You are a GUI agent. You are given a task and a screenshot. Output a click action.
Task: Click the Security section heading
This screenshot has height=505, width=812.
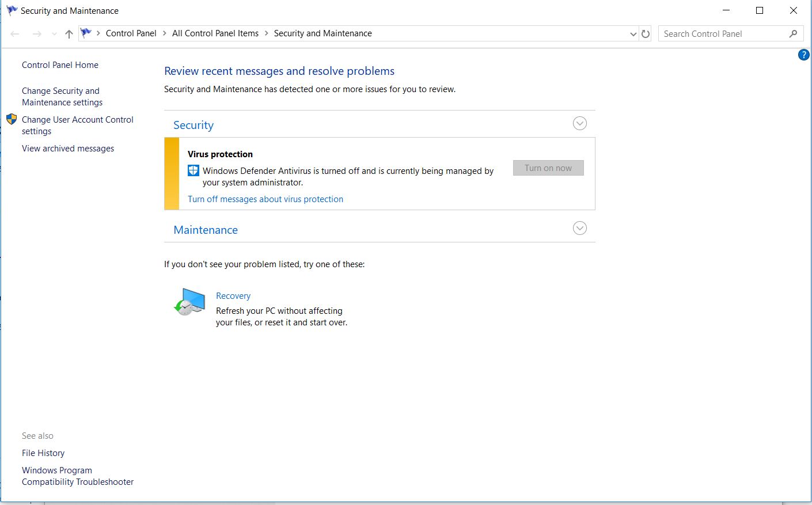(x=193, y=125)
